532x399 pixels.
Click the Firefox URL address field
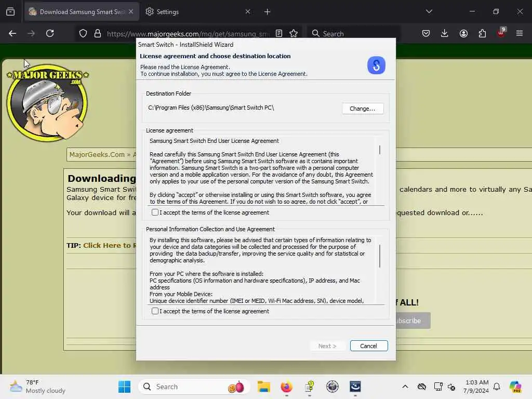(188, 34)
